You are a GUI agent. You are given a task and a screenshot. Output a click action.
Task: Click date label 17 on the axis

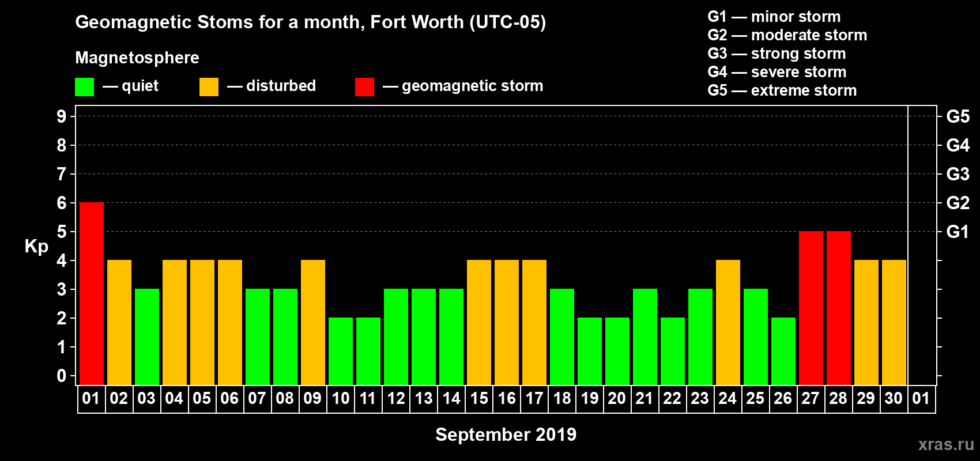(x=534, y=399)
